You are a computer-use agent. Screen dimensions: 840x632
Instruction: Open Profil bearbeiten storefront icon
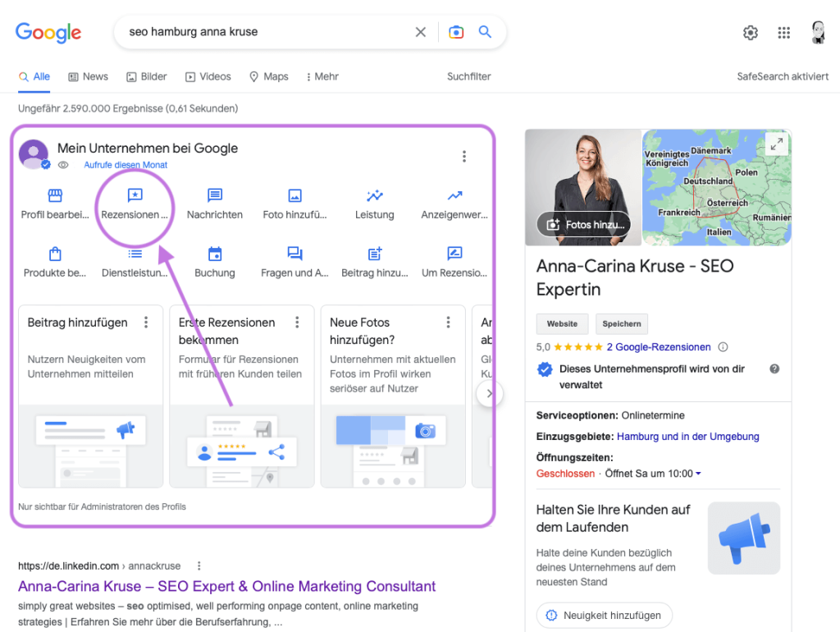tap(55, 195)
